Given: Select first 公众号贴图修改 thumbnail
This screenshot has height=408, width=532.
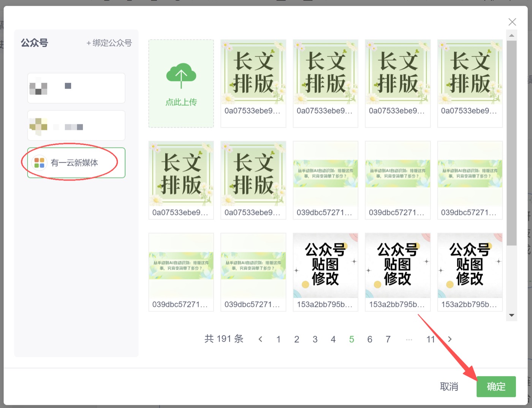Looking at the screenshot, I should tap(326, 272).
